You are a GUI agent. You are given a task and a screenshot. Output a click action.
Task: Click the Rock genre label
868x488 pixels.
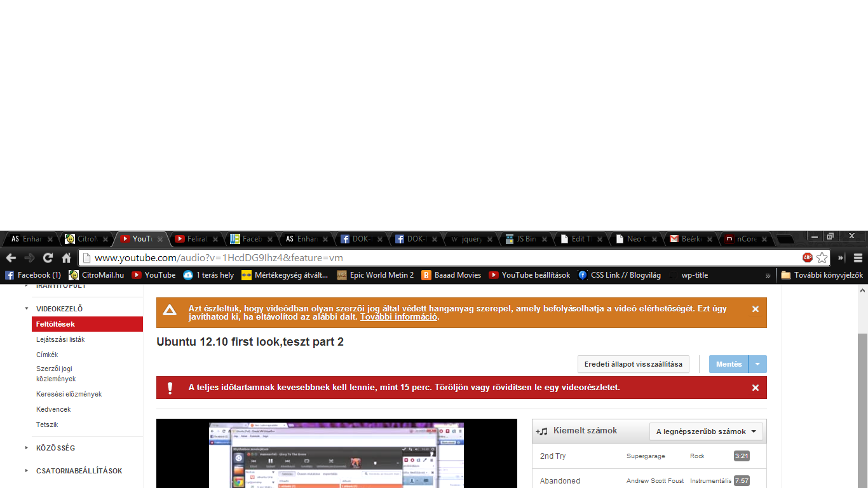pos(697,456)
